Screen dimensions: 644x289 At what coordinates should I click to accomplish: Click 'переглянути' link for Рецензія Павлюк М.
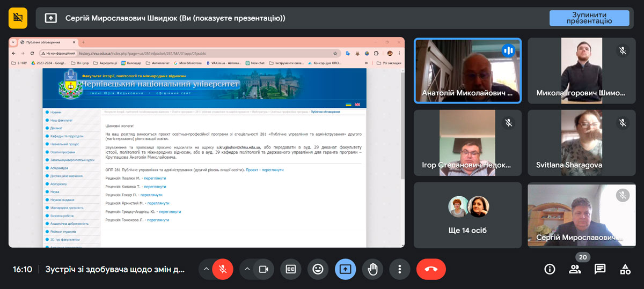155,178
